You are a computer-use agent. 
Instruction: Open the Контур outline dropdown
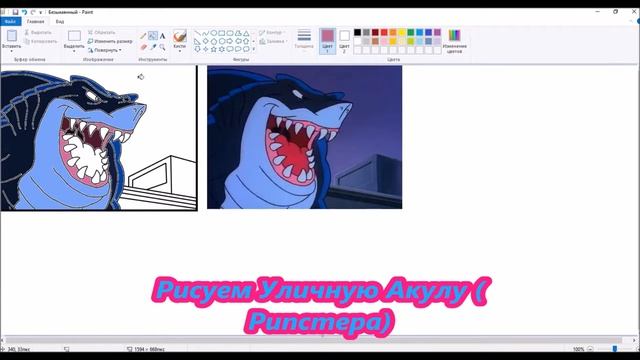click(x=272, y=32)
